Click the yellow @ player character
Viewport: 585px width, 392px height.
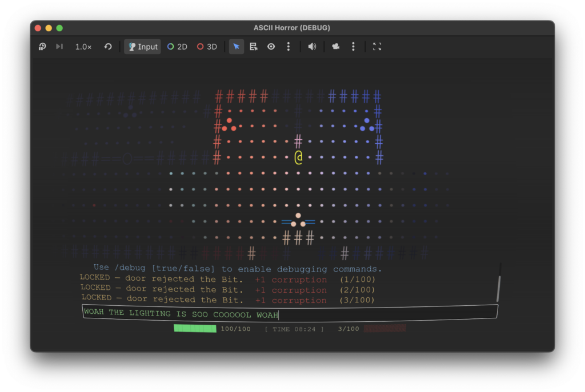point(298,157)
